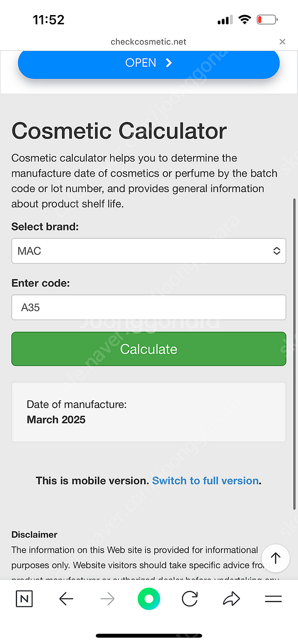Share the page using the share arrow
The height and width of the screenshot is (644, 298).
tap(231, 599)
